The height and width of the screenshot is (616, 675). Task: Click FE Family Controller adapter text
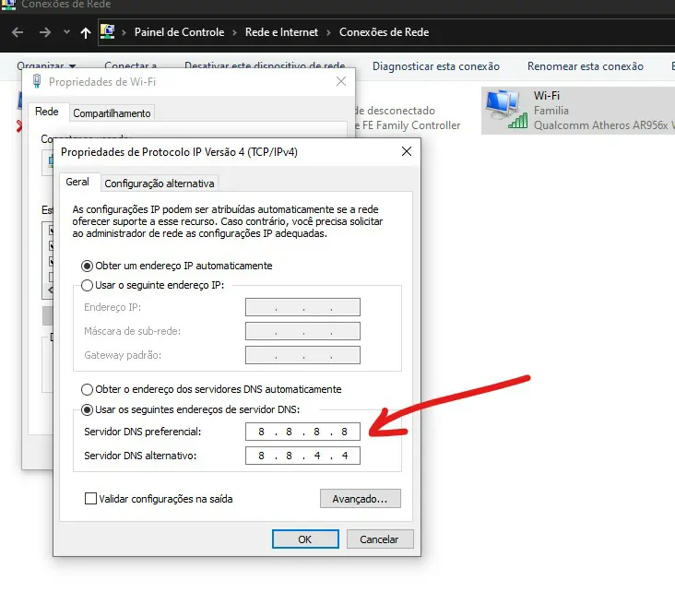coord(408,125)
